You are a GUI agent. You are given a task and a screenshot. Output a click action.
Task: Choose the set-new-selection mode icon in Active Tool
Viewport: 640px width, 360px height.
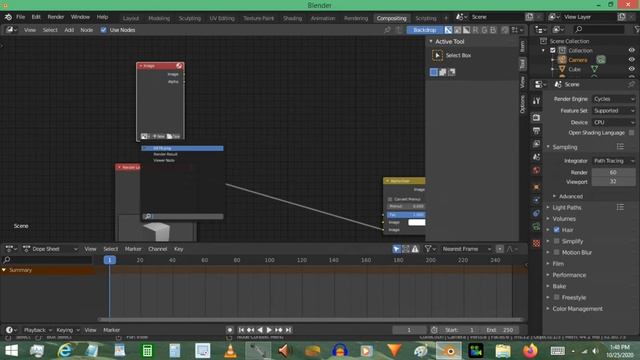click(x=433, y=72)
